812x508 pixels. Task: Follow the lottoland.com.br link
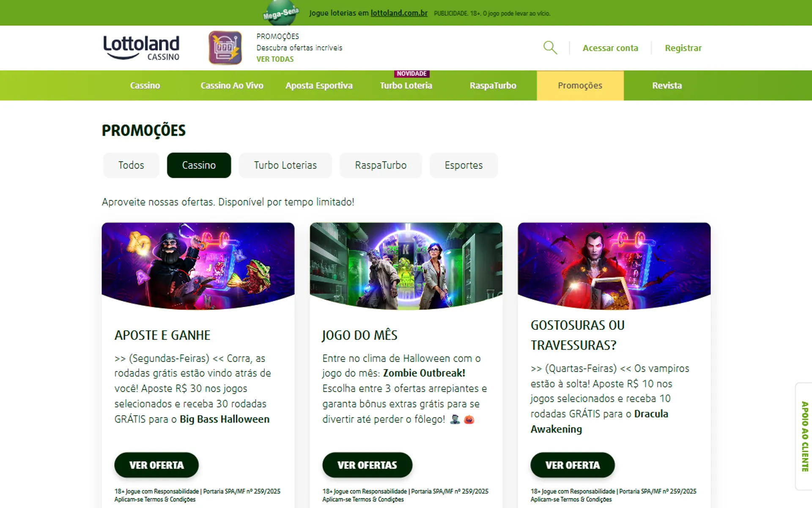click(399, 13)
